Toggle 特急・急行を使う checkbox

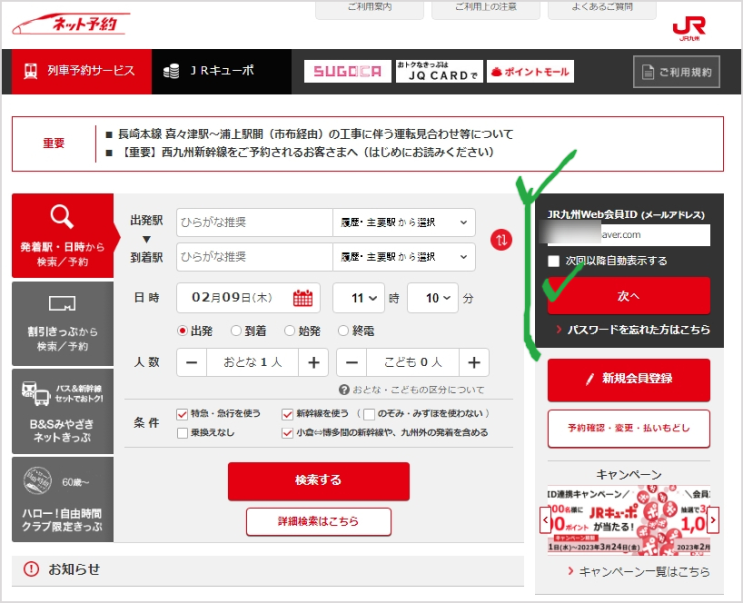tap(182, 414)
